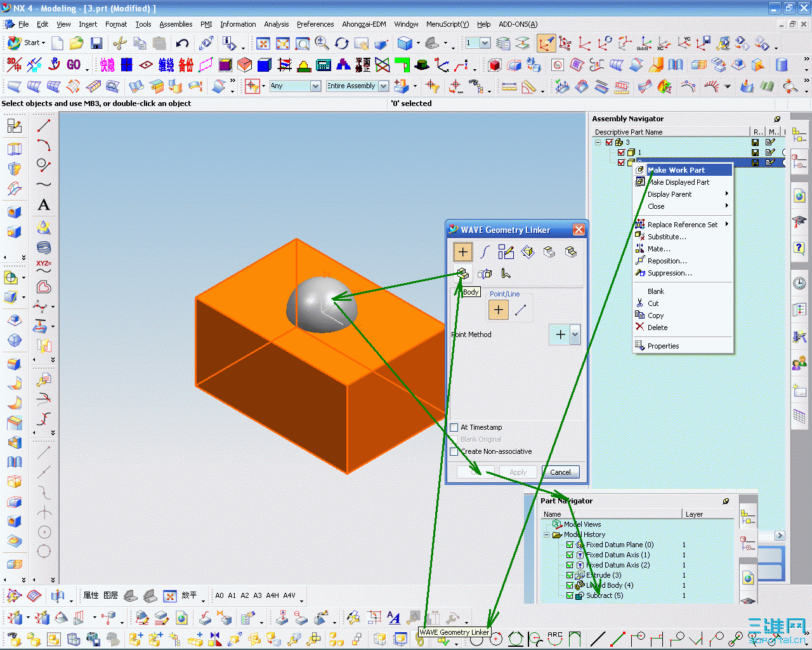812x650 pixels.
Task: Choose Make Work Part from context menu
Action: click(683, 170)
